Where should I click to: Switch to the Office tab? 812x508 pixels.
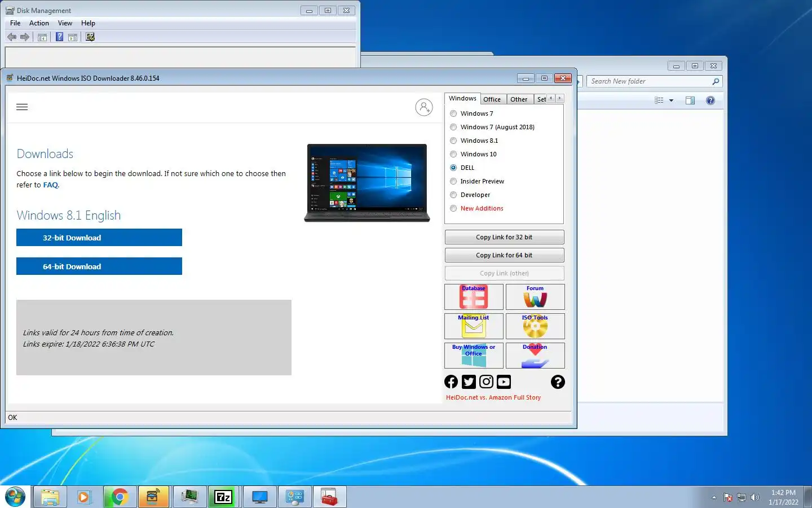(492, 99)
